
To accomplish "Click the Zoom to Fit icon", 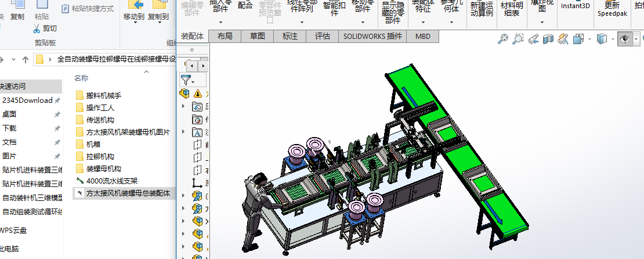I will point(502,39).
